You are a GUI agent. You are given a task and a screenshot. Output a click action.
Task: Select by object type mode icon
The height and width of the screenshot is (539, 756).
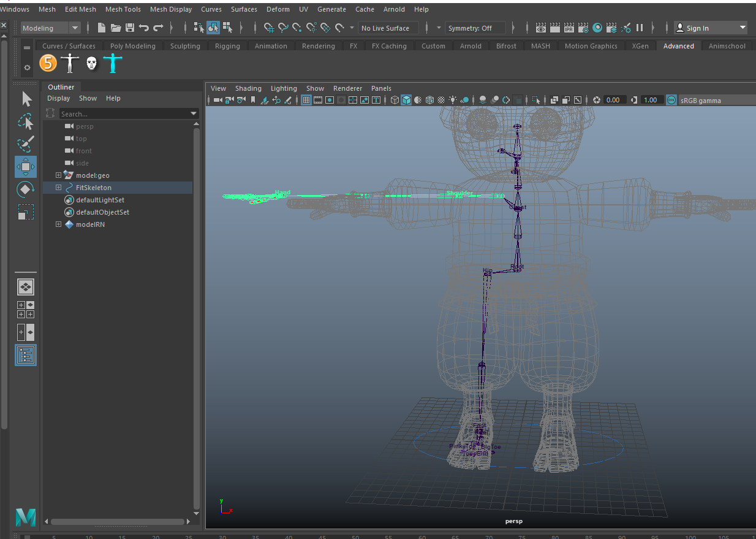[x=213, y=28]
